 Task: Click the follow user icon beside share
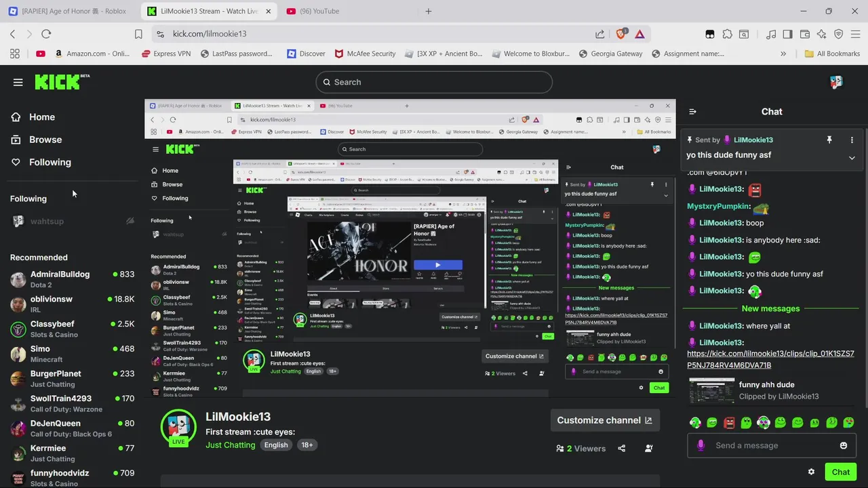(649, 448)
